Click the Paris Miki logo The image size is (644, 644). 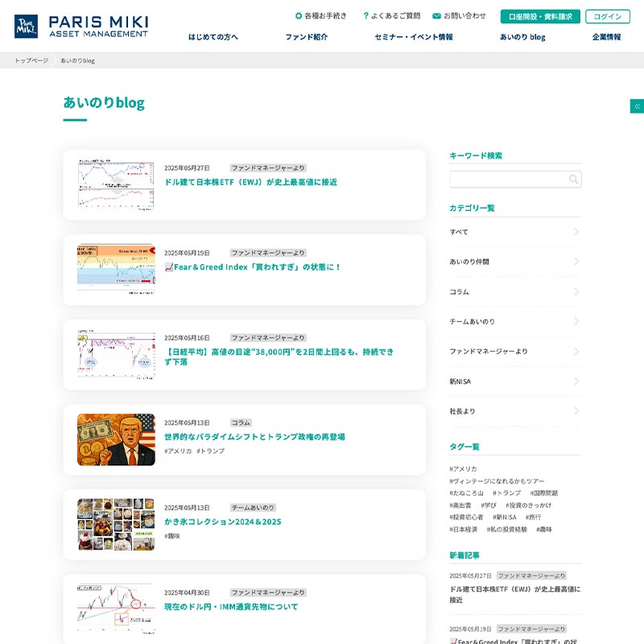(81, 27)
